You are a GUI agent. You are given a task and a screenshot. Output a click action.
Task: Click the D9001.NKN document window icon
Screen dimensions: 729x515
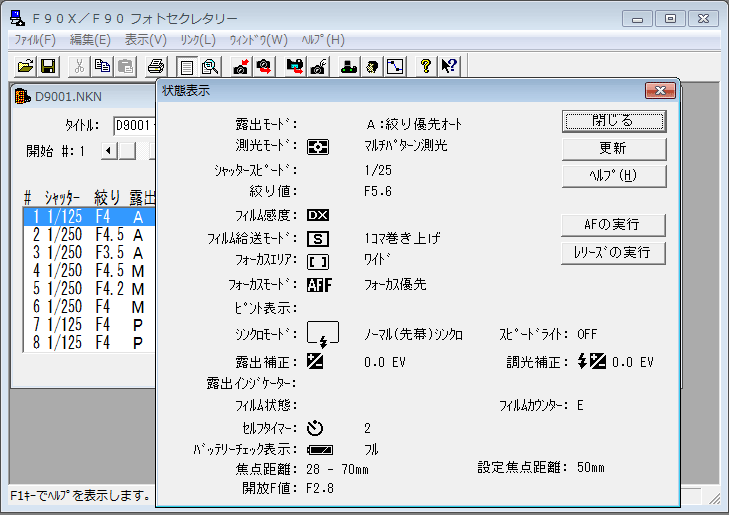coord(22,97)
